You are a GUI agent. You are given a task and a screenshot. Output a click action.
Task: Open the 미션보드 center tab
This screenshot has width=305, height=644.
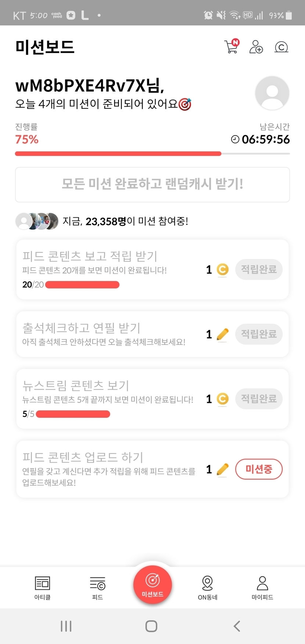152,584
